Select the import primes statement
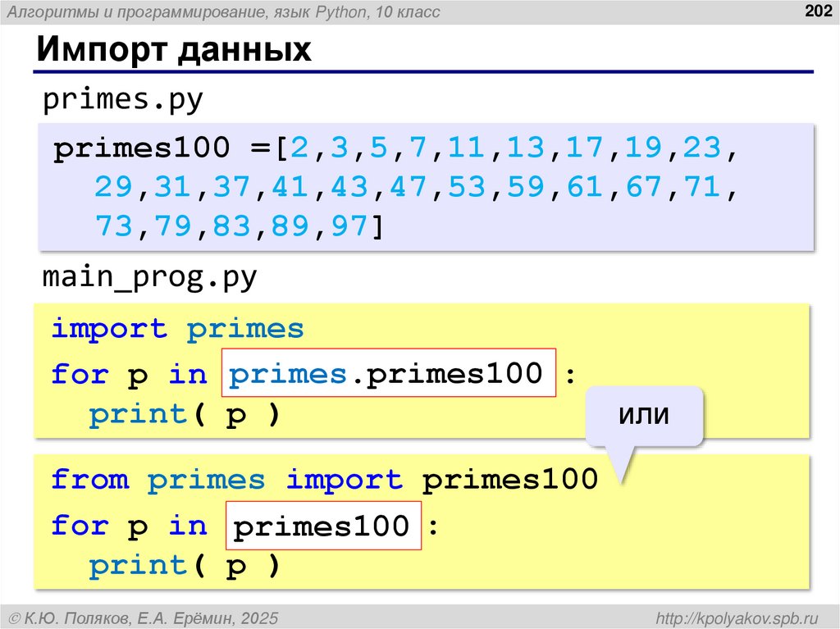840x629 pixels. coord(176,328)
